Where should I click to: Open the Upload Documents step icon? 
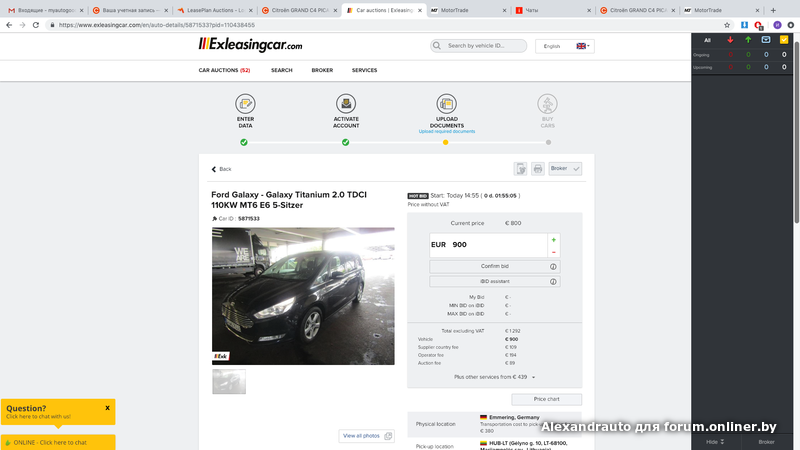(446, 104)
